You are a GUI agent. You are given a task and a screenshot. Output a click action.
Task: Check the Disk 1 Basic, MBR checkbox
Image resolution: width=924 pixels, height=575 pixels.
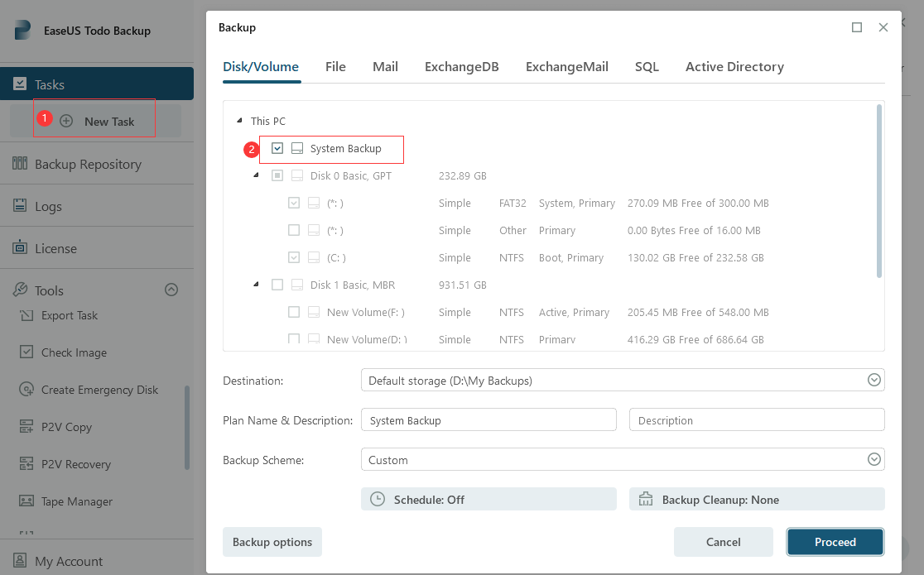pos(277,285)
